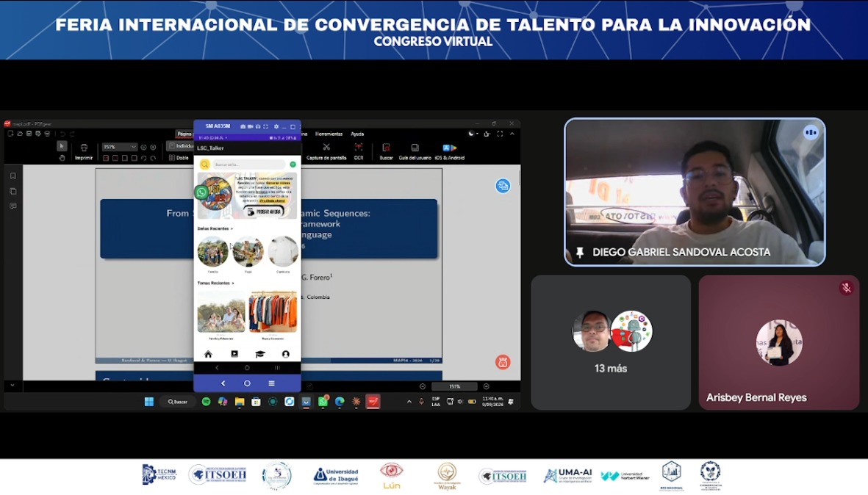Viewport: 868px width, 495px height.
Task: Select the arrow cursor tool in PDFgear
Action: point(62,146)
